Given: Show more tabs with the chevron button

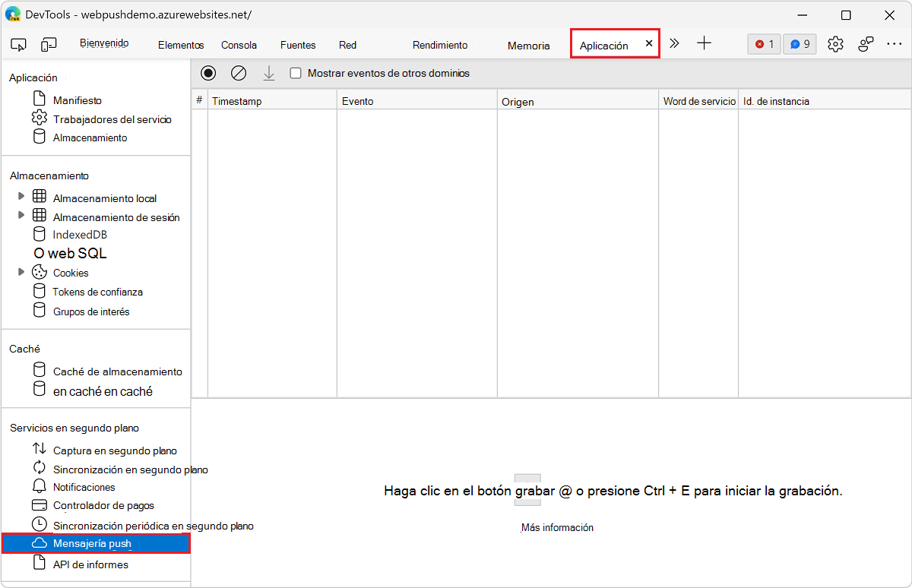Looking at the screenshot, I should click(x=674, y=44).
